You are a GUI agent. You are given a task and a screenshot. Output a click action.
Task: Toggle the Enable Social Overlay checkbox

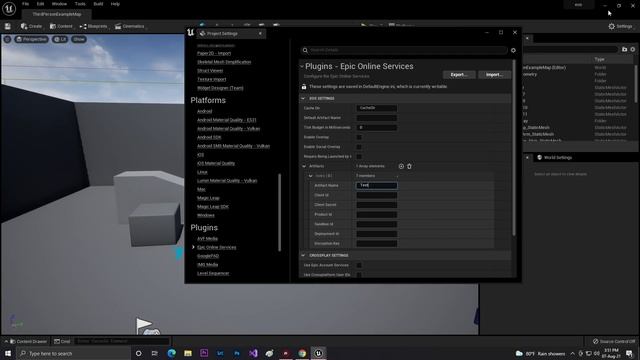click(359, 147)
